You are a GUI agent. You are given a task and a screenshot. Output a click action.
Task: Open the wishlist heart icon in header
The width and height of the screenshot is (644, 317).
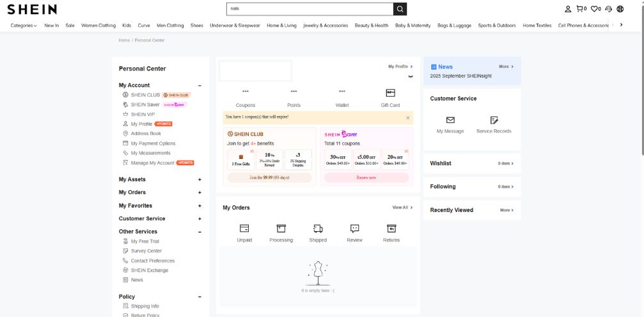pos(595,9)
